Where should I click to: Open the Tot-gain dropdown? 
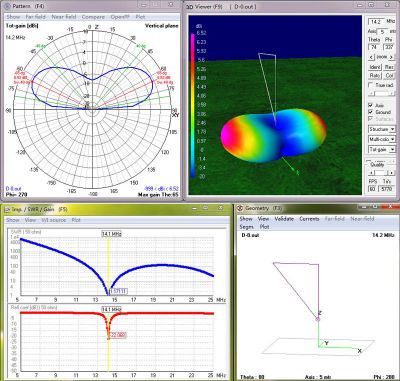pos(382,149)
